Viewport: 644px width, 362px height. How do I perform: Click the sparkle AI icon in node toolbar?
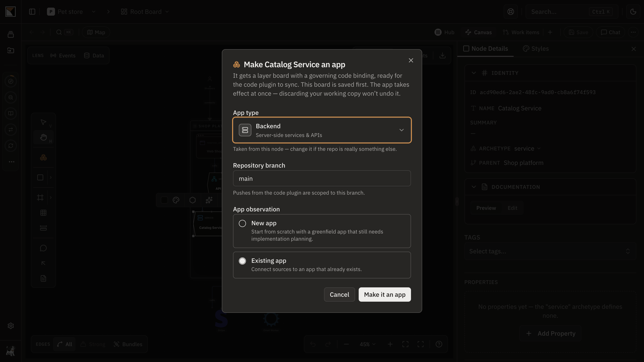[209, 200]
